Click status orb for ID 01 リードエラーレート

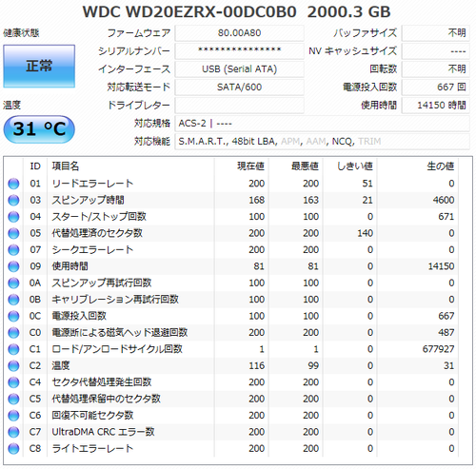point(13,184)
